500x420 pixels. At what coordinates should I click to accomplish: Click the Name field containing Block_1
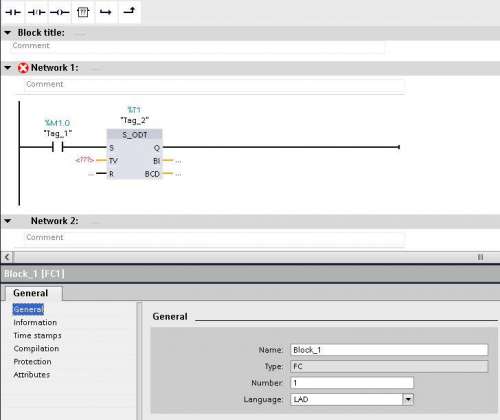(389, 350)
